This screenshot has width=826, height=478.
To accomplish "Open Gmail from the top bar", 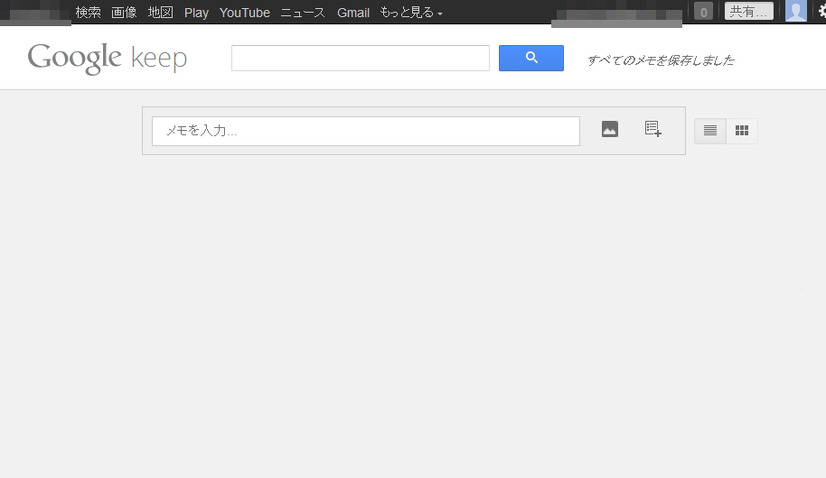I will (x=353, y=12).
